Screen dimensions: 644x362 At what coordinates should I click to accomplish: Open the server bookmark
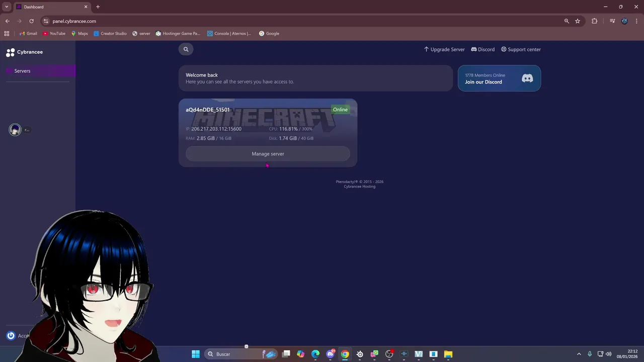pos(141,34)
